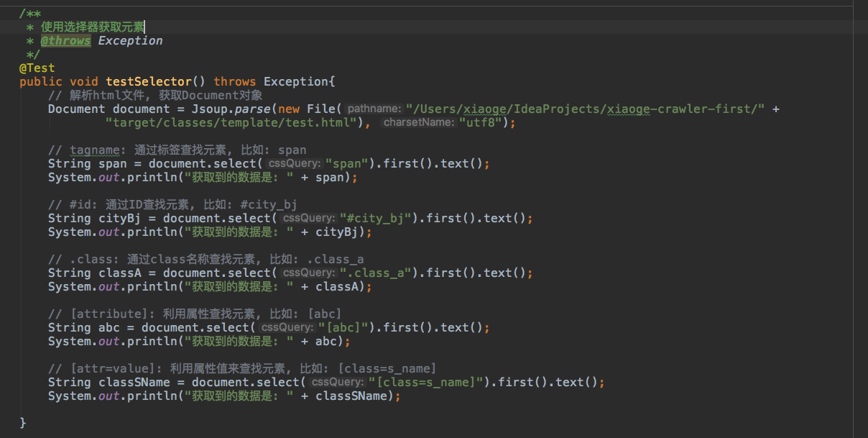Click cssQuery: hint on the String abc line

click(x=287, y=327)
